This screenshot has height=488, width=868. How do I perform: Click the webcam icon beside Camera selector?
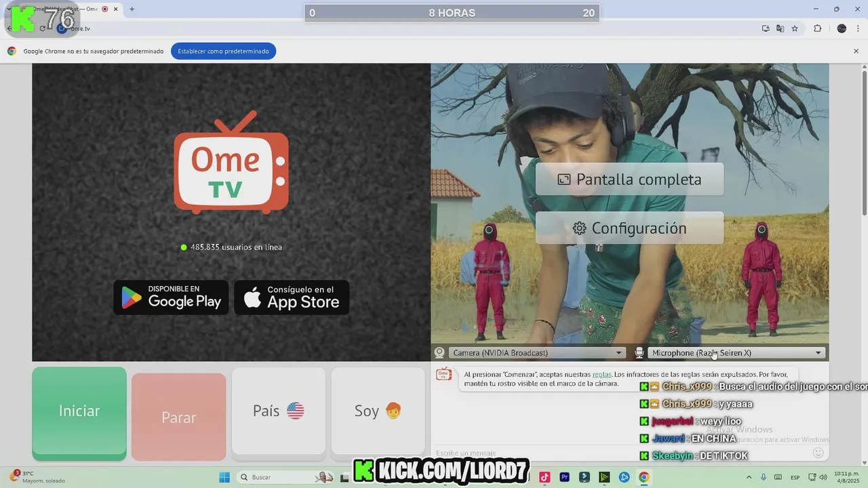click(x=439, y=352)
